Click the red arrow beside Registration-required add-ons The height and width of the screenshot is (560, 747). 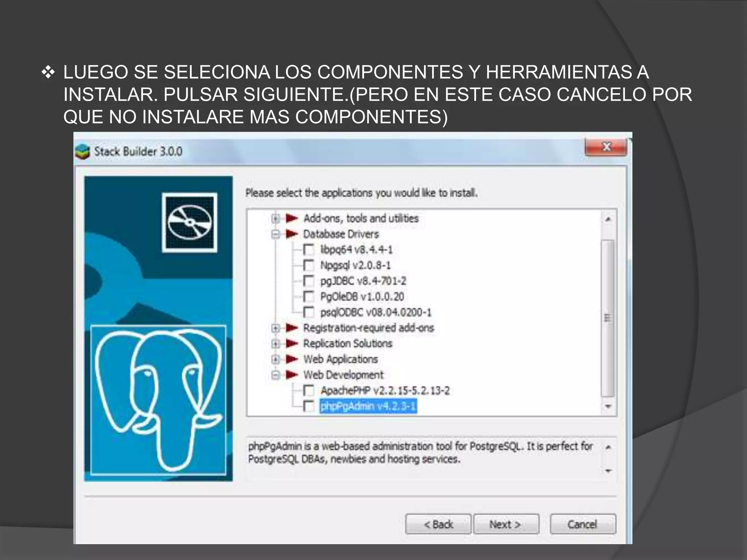click(x=292, y=328)
